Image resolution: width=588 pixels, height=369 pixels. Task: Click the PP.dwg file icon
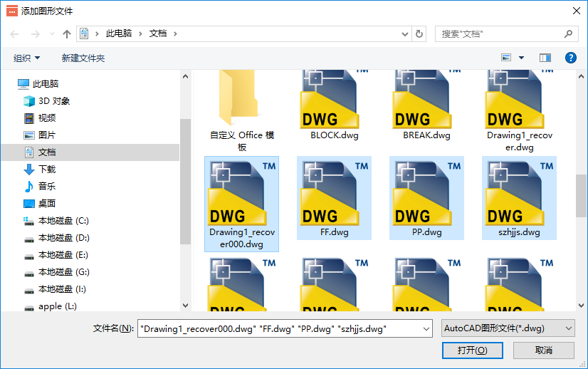click(x=426, y=196)
